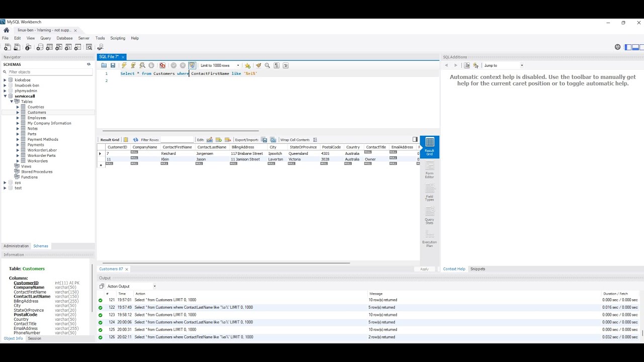This screenshot has height=362, width=644.
Task: Open the Inspector icon in main toolbar
Action: (x=28, y=47)
